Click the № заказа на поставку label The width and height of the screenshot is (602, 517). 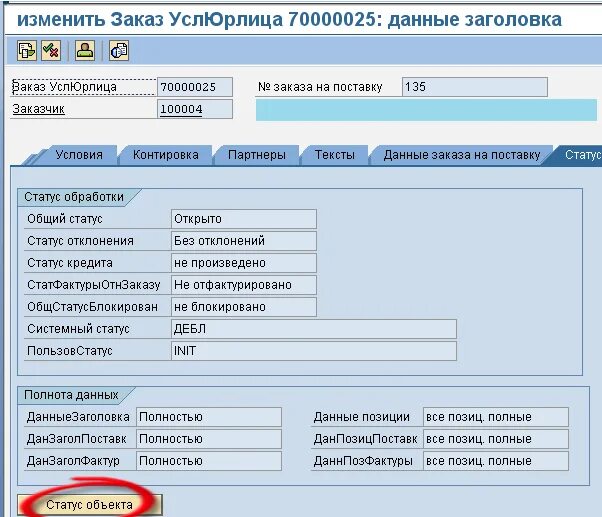[x=320, y=87]
